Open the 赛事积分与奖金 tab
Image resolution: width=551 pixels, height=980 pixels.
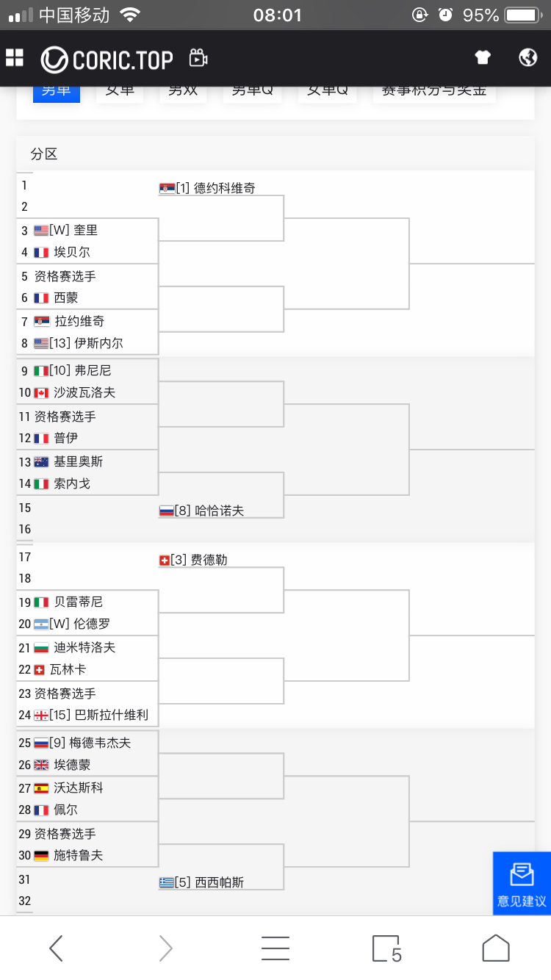pyautogui.click(x=434, y=91)
